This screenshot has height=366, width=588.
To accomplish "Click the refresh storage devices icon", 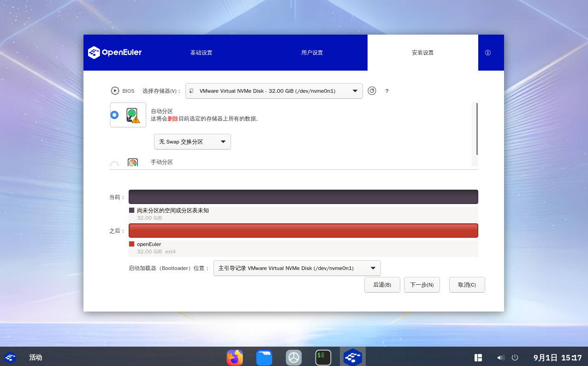I will (372, 91).
